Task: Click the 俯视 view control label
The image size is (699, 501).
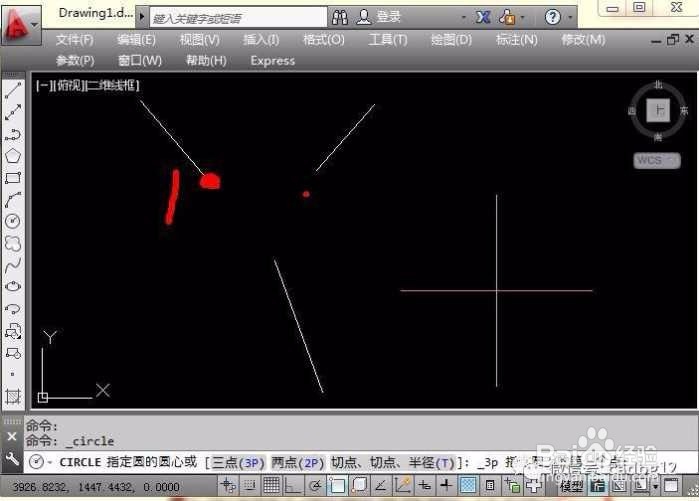Action: 70,85
